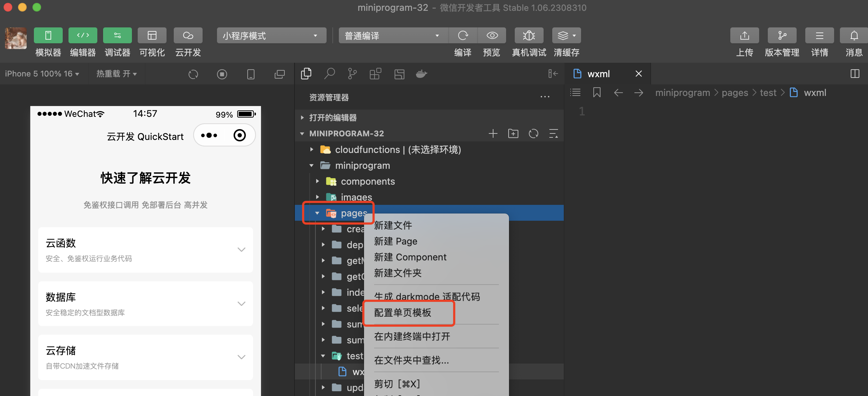Click the preview eye (预览) icon
868x396 pixels.
point(492,35)
